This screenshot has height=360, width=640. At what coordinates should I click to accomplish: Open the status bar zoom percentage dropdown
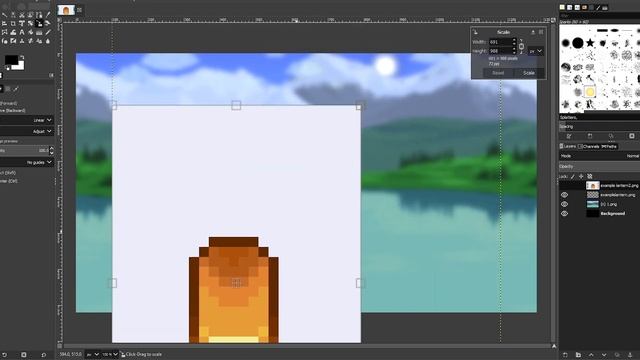click(110, 354)
